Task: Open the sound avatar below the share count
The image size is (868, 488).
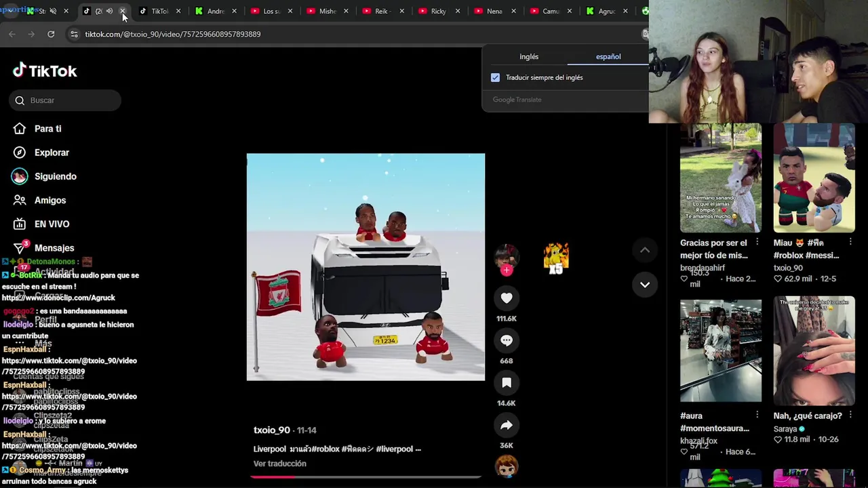Action: (x=507, y=466)
